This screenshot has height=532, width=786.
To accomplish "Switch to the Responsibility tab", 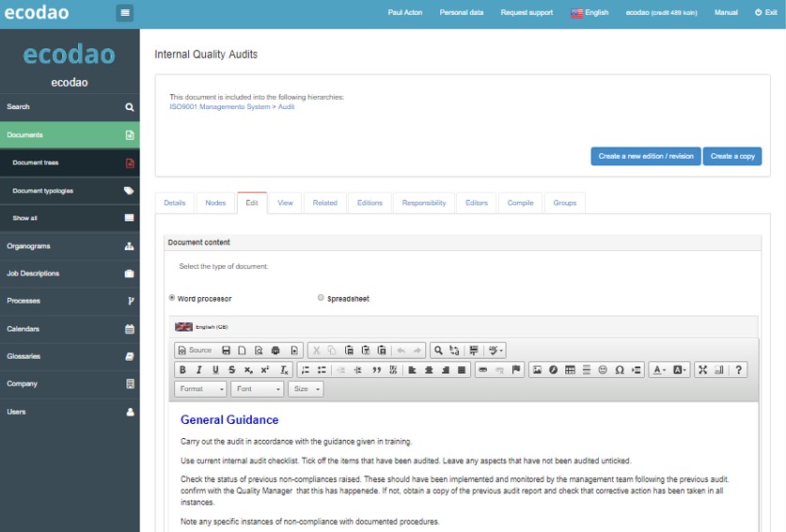I will click(x=424, y=203).
